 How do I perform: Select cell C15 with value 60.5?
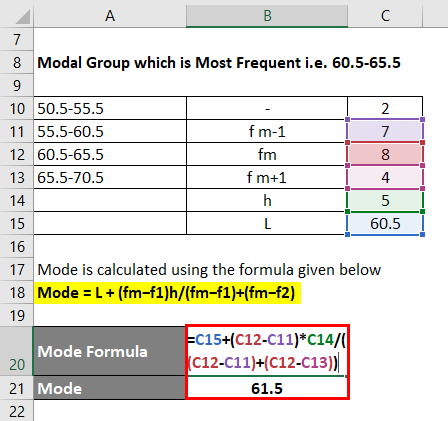pos(385,223)
